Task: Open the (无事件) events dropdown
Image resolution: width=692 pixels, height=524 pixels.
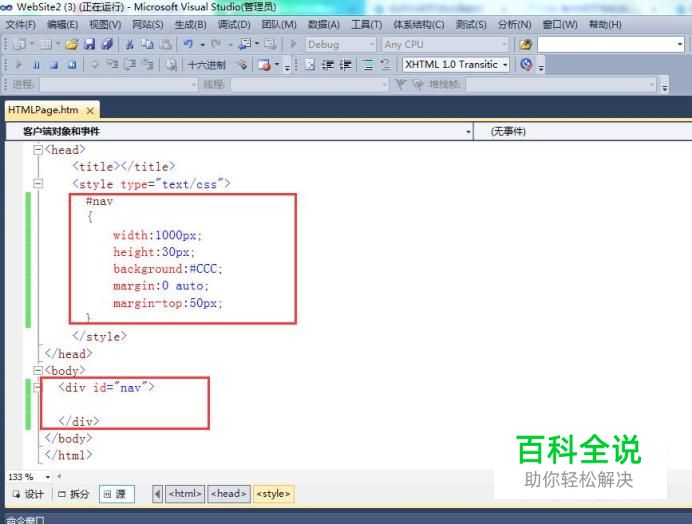Action: pos(583,131)
